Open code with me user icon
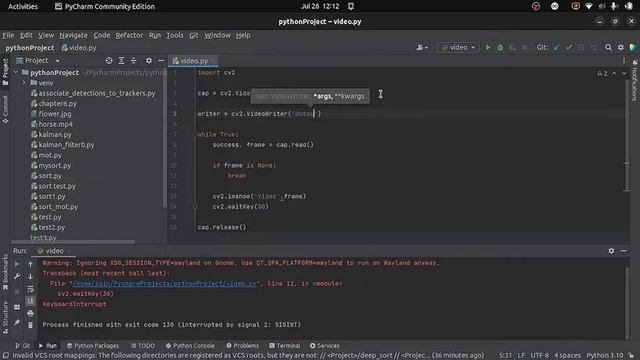The width and height of the screenshot is (640, 360). [x=422, y=47]
